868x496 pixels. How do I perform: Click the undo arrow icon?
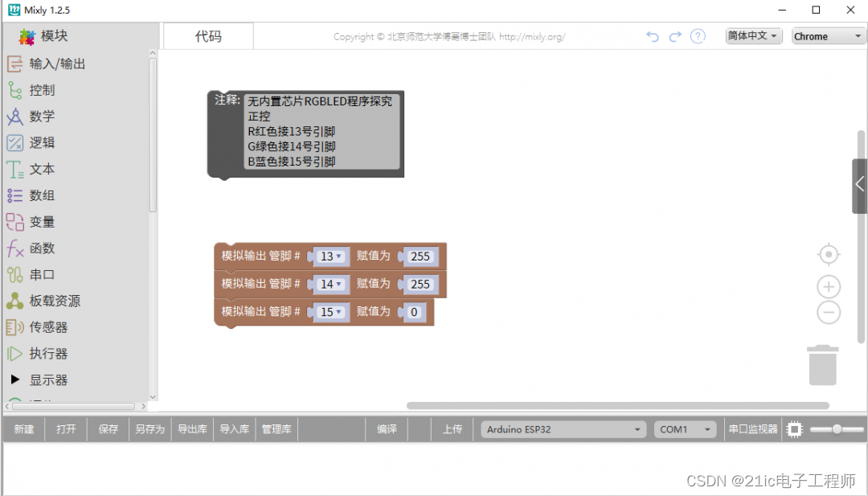point(653,36)
